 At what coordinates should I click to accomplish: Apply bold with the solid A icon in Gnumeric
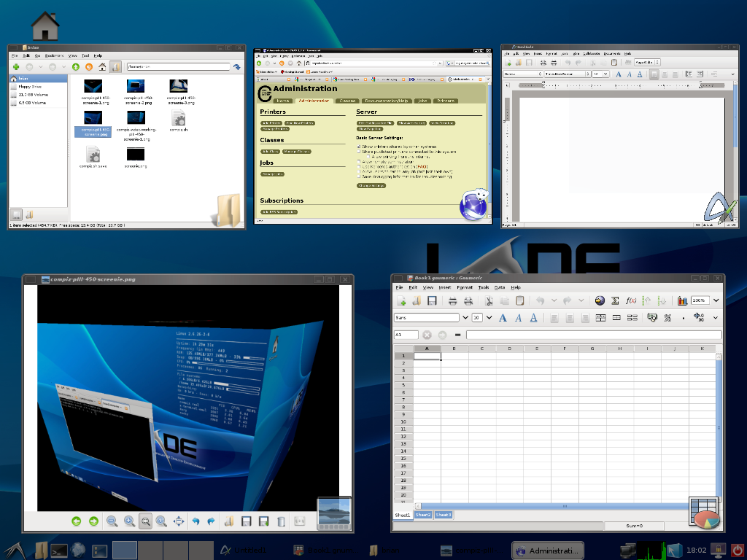point(503,318)
